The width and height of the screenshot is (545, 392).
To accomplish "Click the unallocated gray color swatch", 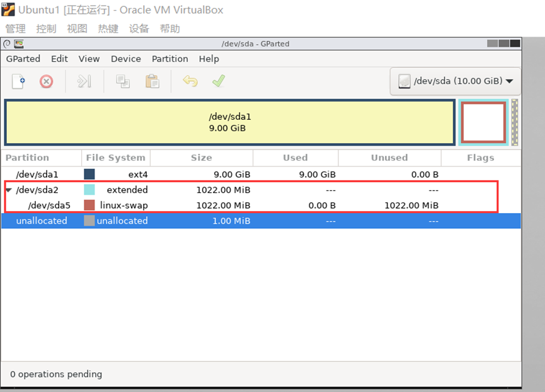I will click(89, 221).
